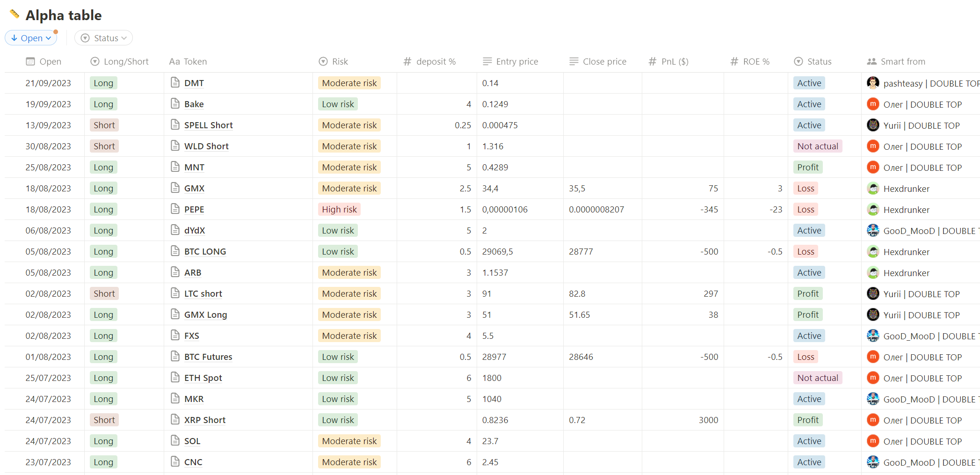Click the Close price cell for SOL

pyautogui.click(x=602, y=441)
